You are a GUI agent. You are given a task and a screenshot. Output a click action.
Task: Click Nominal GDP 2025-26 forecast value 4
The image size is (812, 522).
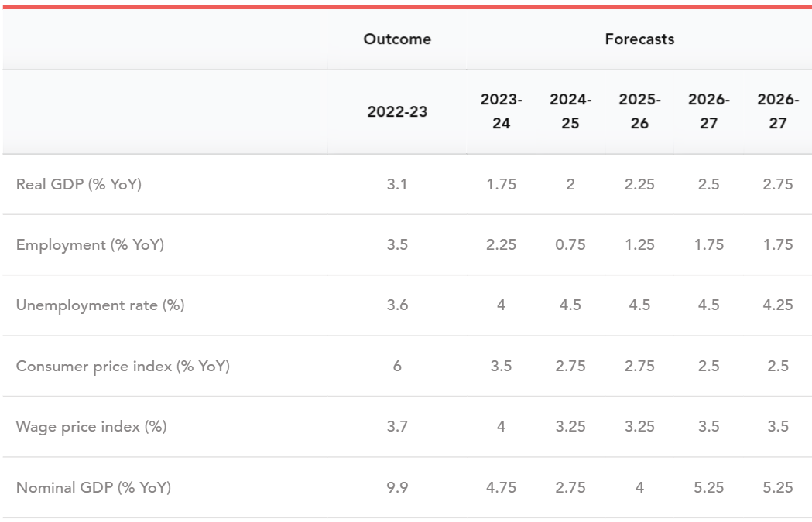pyautogui.click(x=639, y=487)
